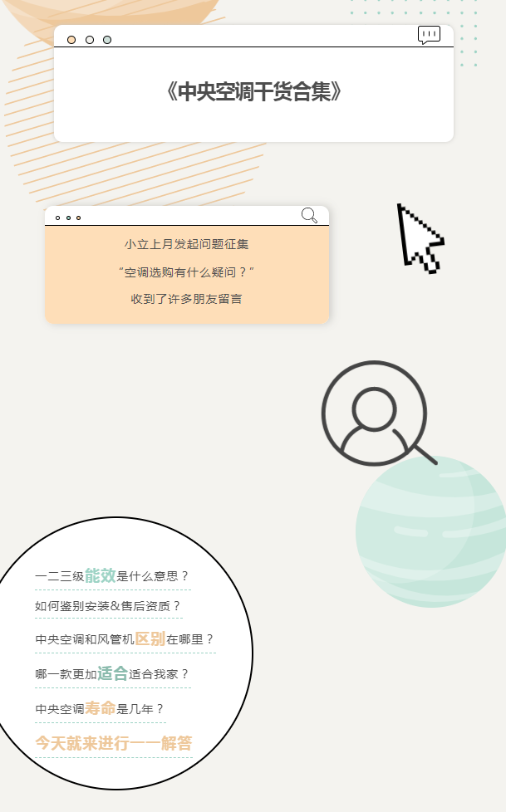Click the pixelated mouse cursor graphic
Screen dimensions: 506x812
point(420,239)
